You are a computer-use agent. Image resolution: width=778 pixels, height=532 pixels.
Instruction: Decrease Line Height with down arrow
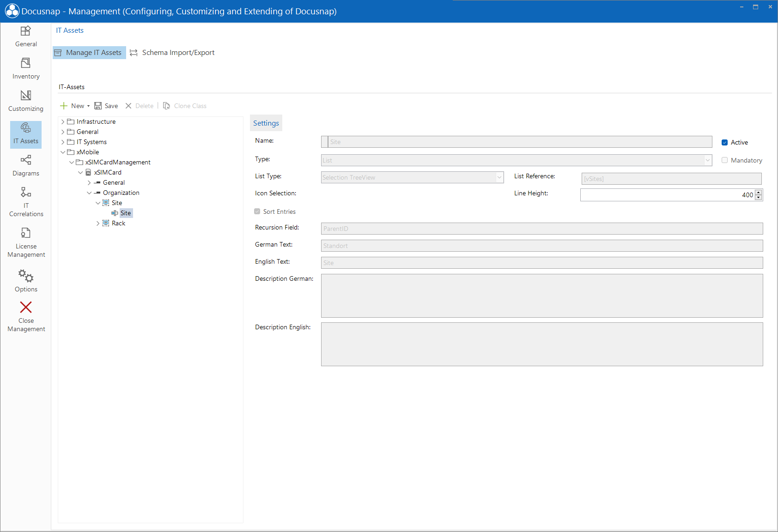tap(758, 198)
